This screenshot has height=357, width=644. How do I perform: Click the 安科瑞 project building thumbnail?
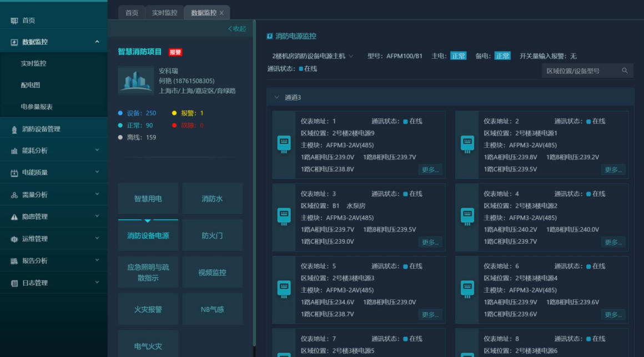coord(136,81)
